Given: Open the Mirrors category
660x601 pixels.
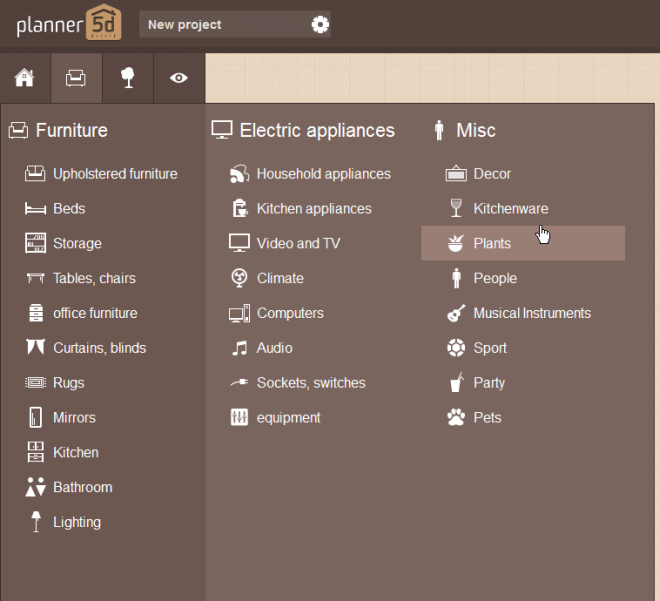Looking at the screenshot, I should point(75,418).
